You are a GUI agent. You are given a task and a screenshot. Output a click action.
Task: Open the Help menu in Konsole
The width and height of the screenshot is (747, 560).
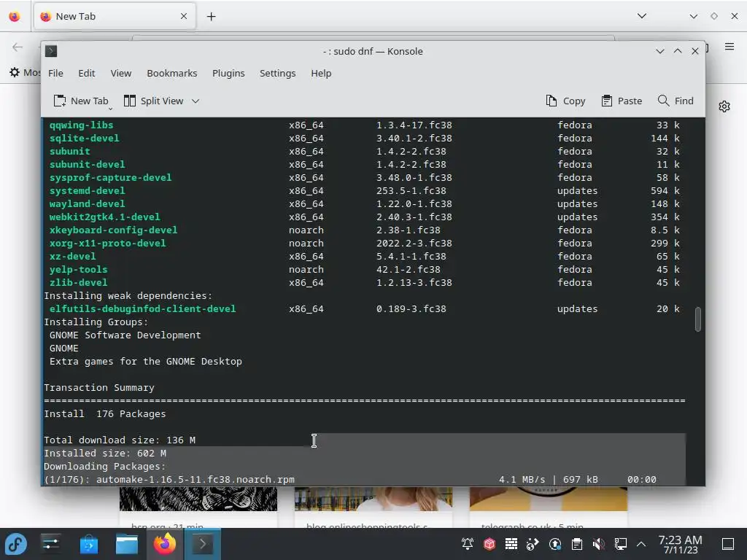click(321, 74)
